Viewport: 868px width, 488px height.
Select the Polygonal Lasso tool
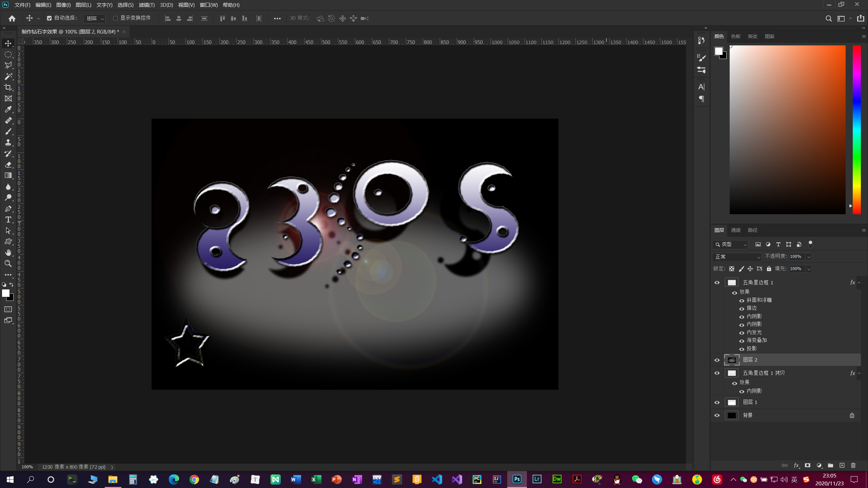pyautogui.click(x=8, y=65)
